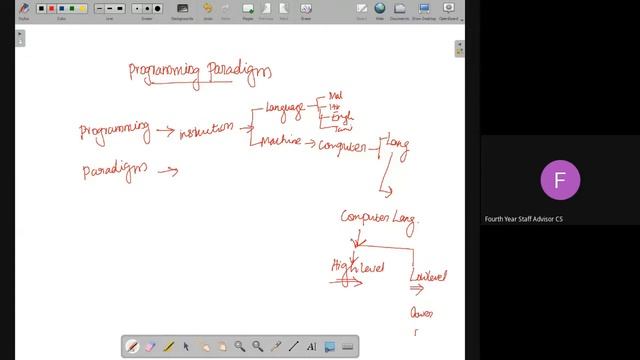Select the yellow Highlighter marker tool

pos(168,347)
